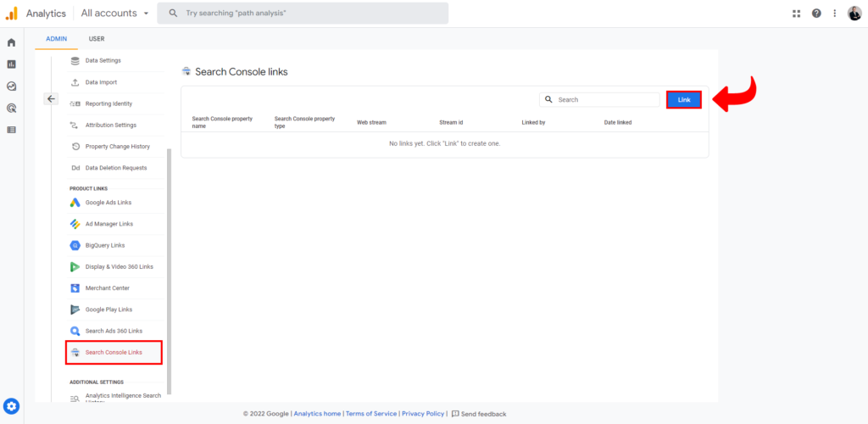
Task: Open Merchant Center item
Action: [108, 288]
